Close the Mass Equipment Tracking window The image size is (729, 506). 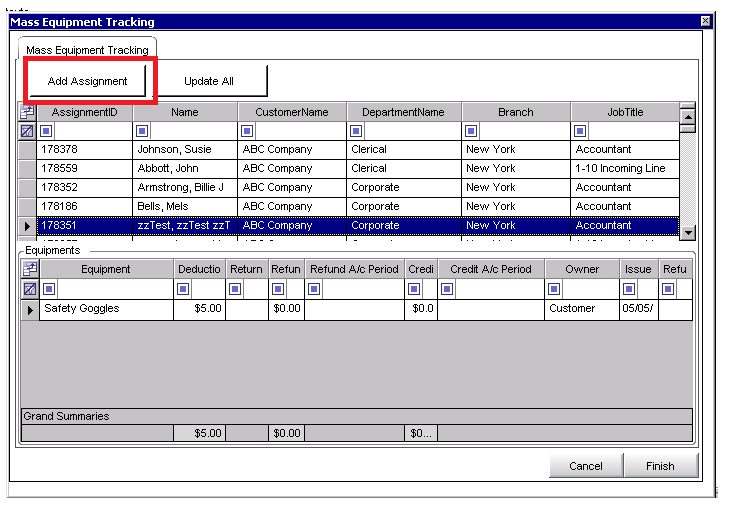click(705, 21)
